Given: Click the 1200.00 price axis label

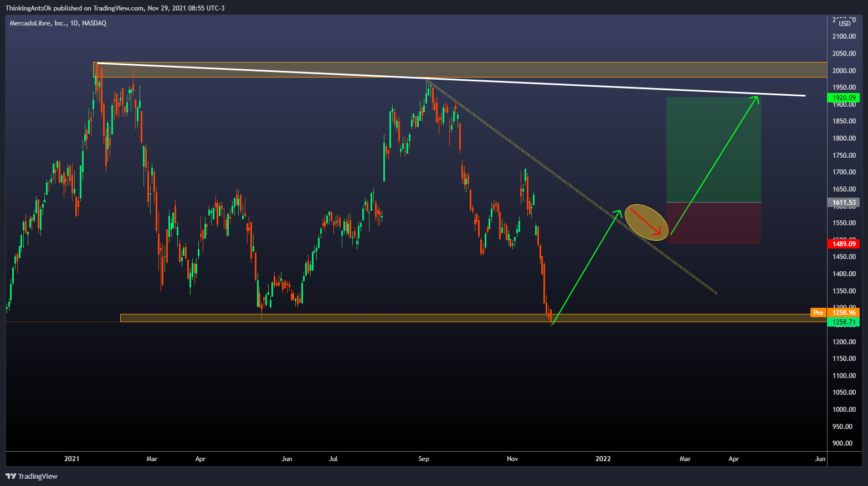Looking at the screenshot, I should [x=844, y=342].
